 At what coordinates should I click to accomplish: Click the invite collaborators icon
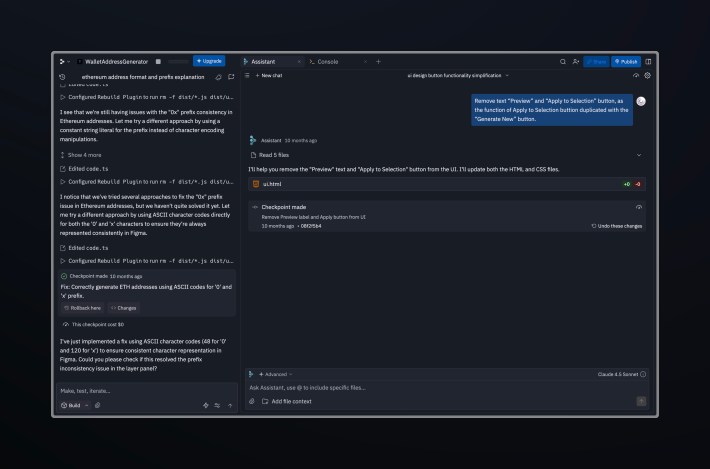click(576, 61)
